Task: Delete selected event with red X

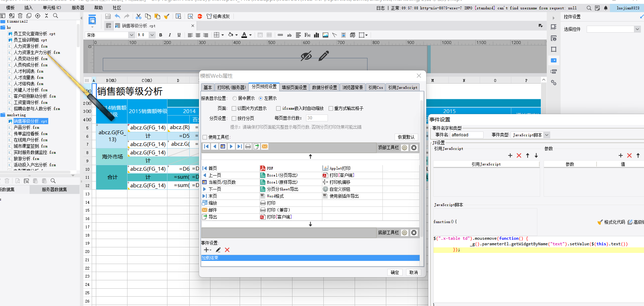Action: pos(227,250)
